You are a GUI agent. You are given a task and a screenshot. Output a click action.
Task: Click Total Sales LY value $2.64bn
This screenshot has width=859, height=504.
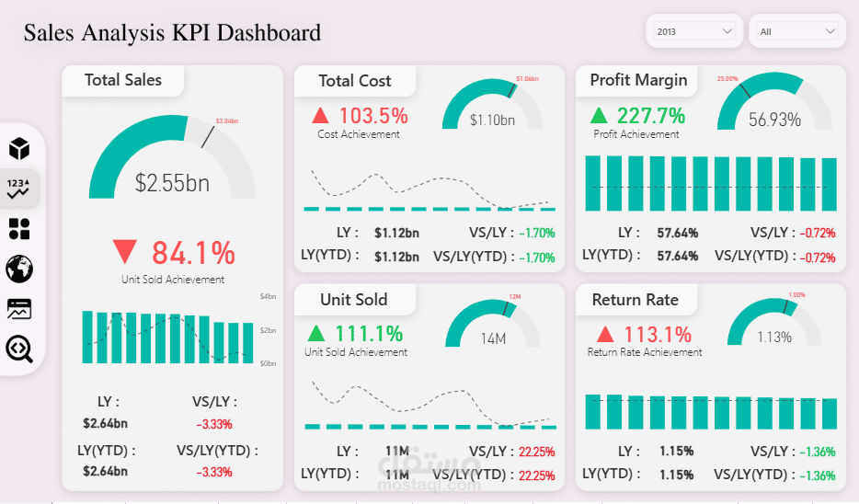pyautogui.click(x=105, y=423)
